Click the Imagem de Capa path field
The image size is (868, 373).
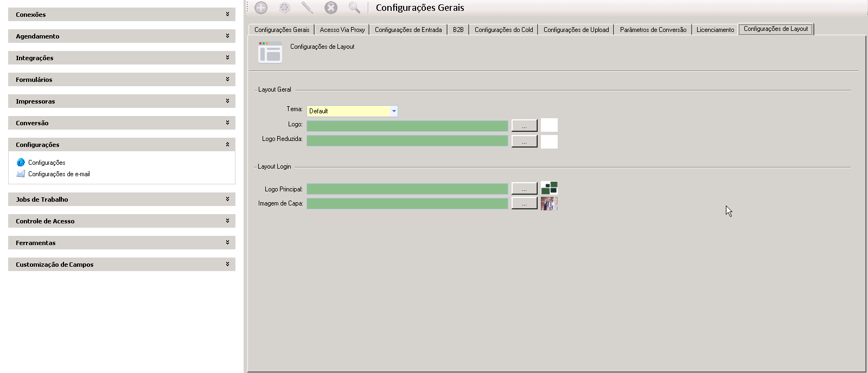coord(407,203)
